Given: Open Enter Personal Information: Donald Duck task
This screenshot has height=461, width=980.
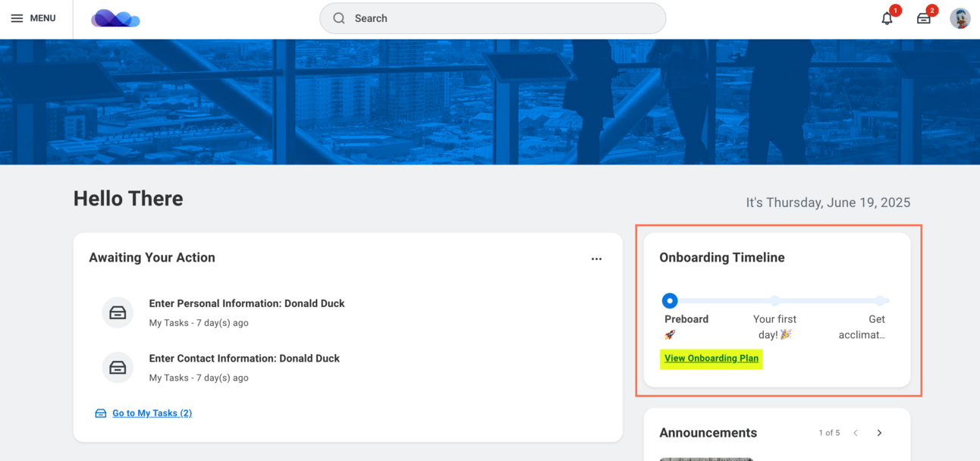Looking at the screenshot, I should [247, 303].
